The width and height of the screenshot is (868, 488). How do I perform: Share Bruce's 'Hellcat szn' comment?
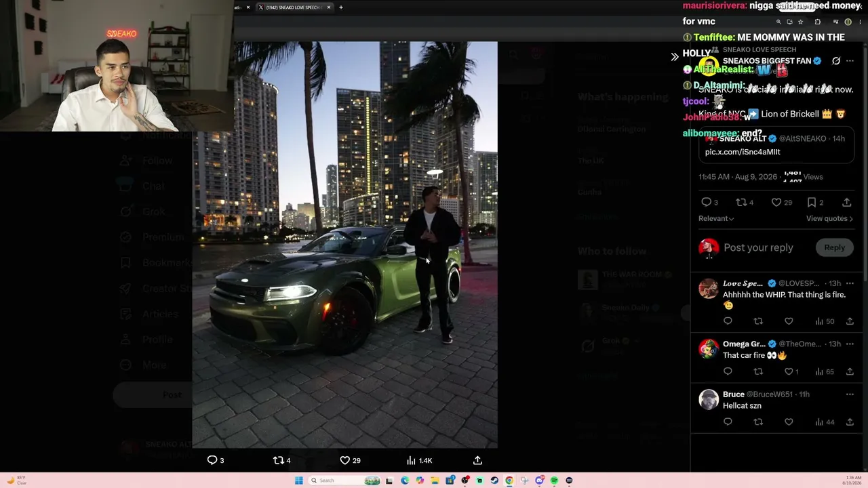(x=850, y=422)
